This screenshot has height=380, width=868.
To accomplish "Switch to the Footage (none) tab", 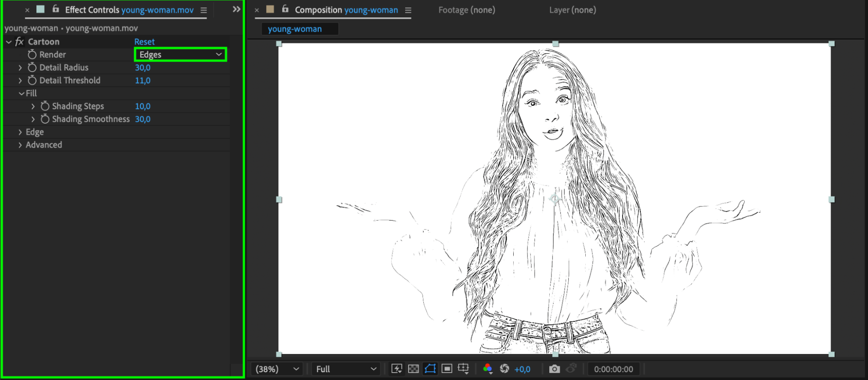I will tap(466, 10).
